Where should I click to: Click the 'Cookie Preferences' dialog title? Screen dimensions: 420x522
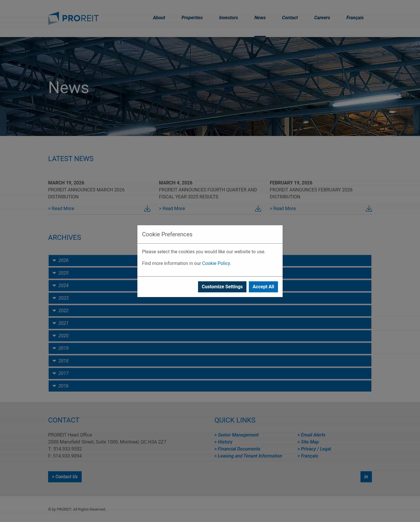(167, 234)
